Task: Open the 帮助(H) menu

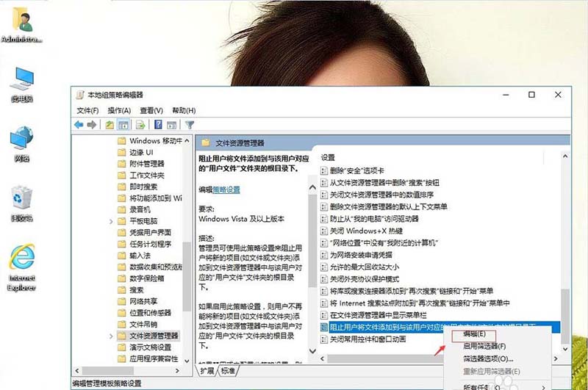Action: 184,110
